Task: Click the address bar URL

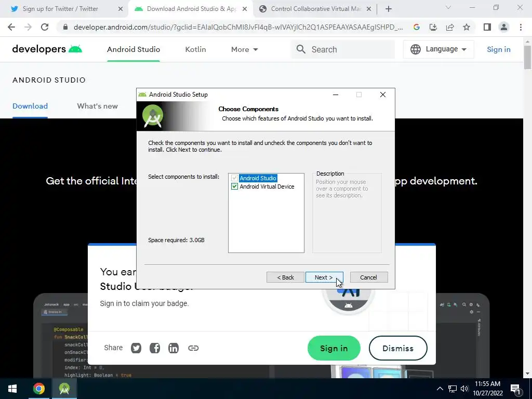Action: (238, 27)
